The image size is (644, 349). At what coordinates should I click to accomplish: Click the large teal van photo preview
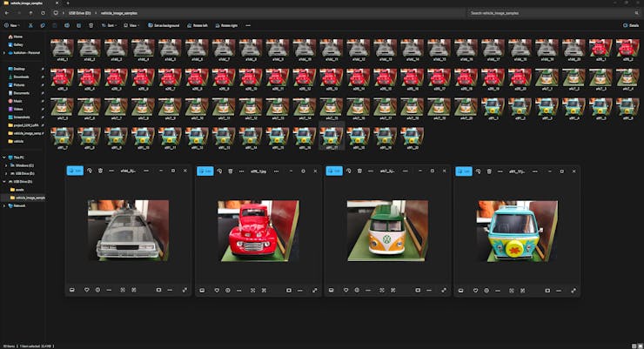click(x=517, y=232)
